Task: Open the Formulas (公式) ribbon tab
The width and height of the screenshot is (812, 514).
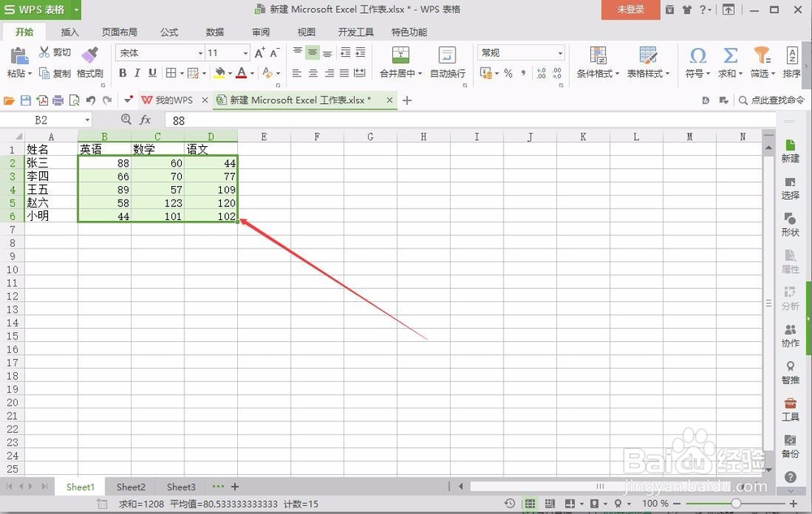Action: [170, 32]
